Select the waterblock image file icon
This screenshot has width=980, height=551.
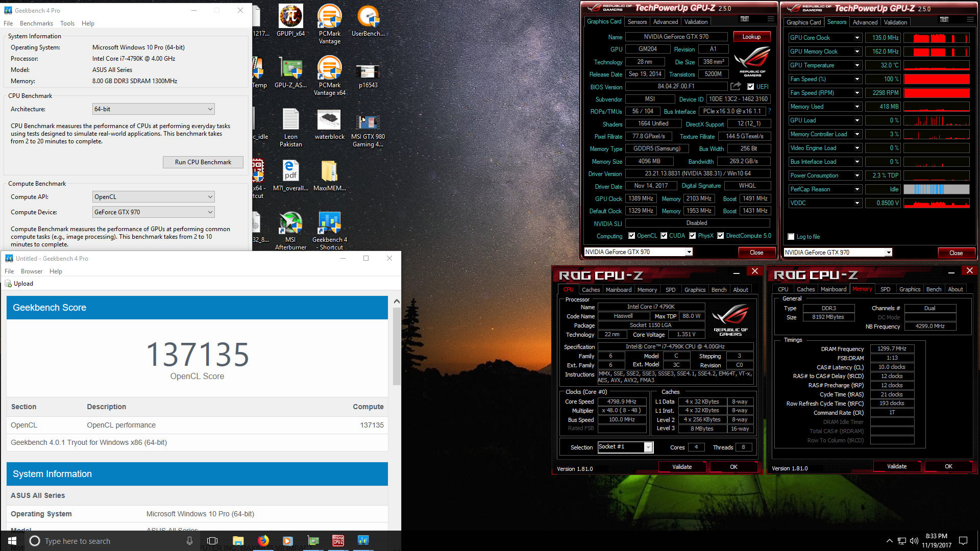(329, 123)
